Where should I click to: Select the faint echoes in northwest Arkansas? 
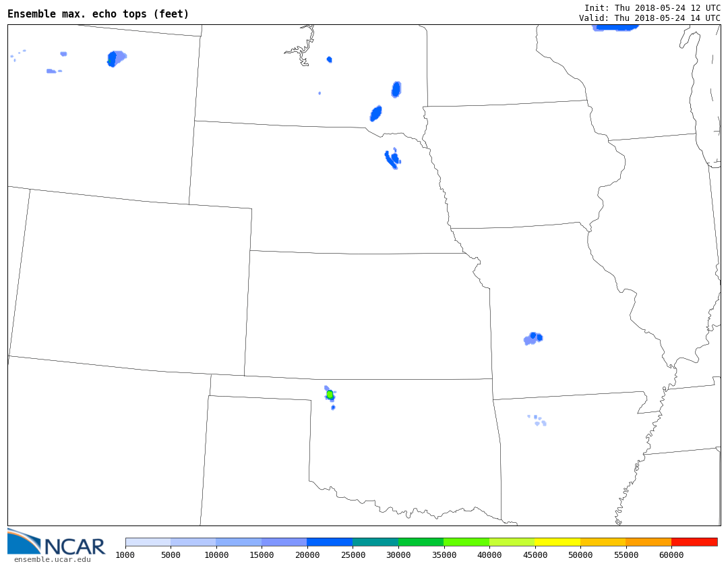[538, 420]
